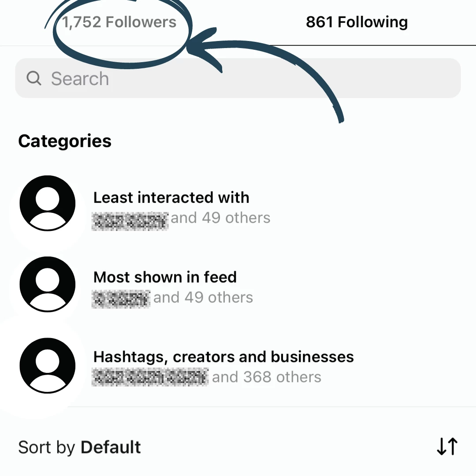Image resolution: width=476 pixels, height=476 pixels.
Task: Click the Most shown in feed profile avatar
Action: (x=48, y=284)
